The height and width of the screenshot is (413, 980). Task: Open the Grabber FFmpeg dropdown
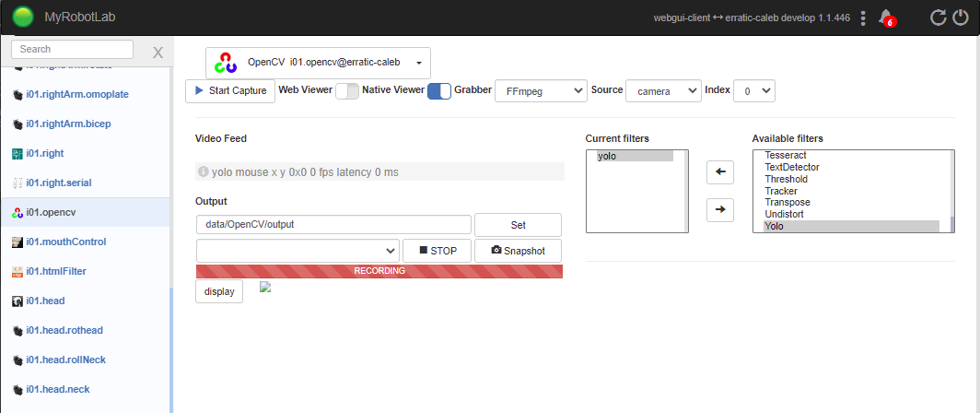point(541,90)
